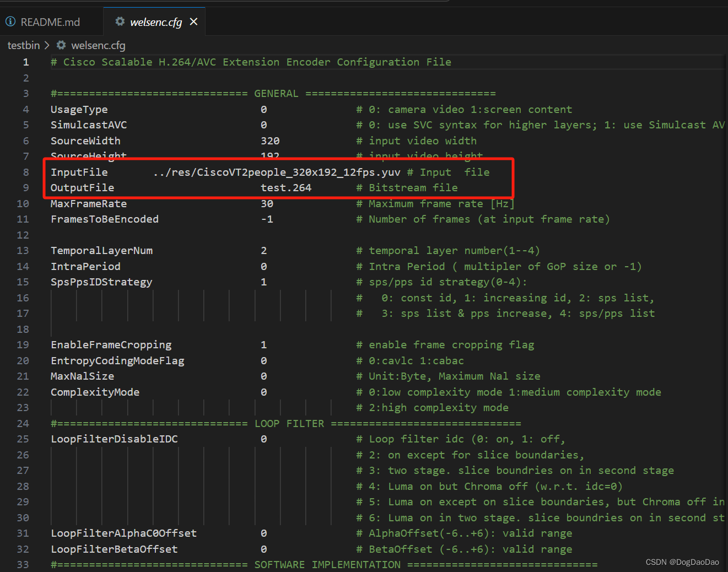Screen dimensions: 728x572
Task: Click the 'input video width' comment
Action: pyautogui.click(x=417, y=141)
